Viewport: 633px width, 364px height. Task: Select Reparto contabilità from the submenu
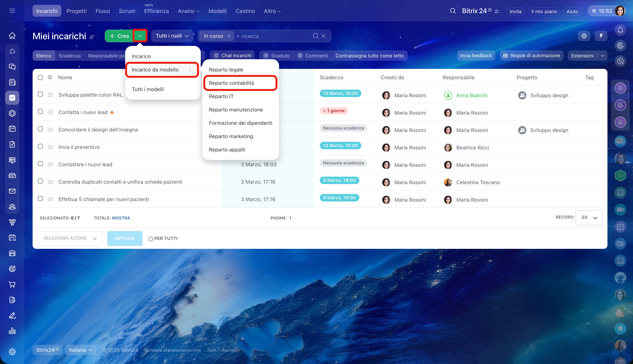231,83
